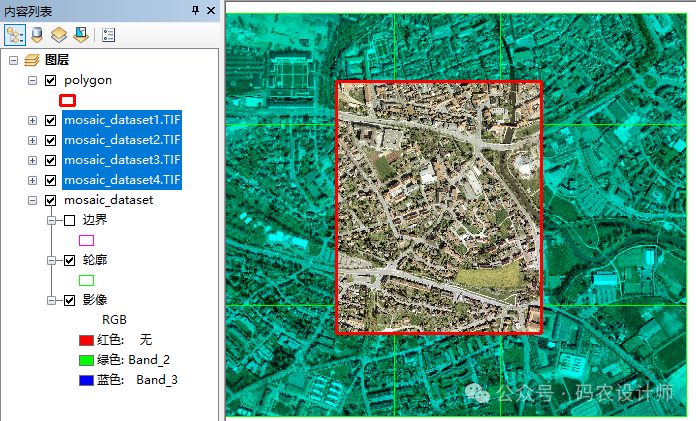Select the mosaic_dataset4.TIF layer name
Viewport: 696px width, 421px height.
121,180
